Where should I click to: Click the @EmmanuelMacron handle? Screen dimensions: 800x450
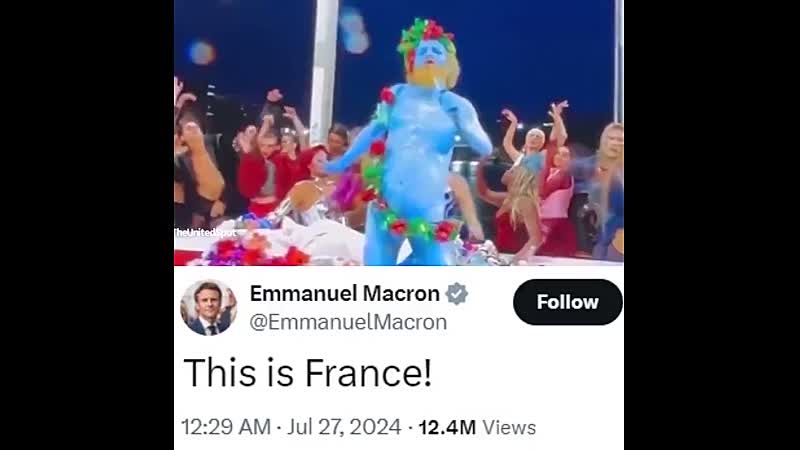pos(348,322)
